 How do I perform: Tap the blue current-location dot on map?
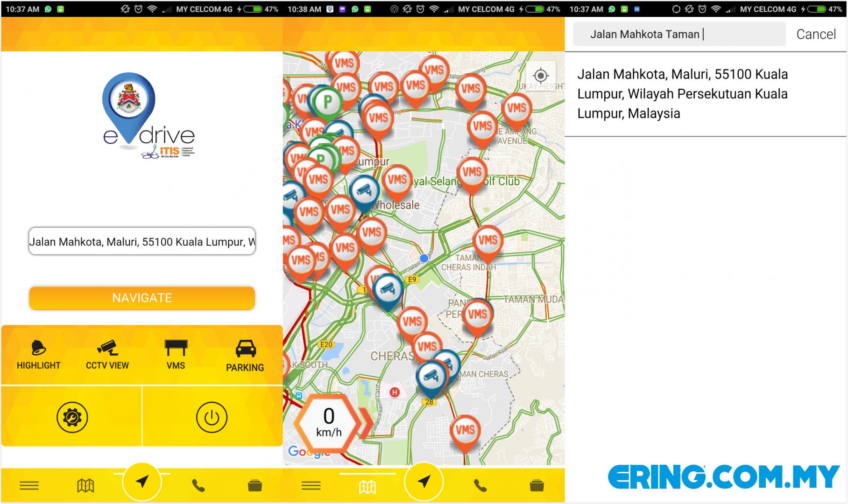424,258
